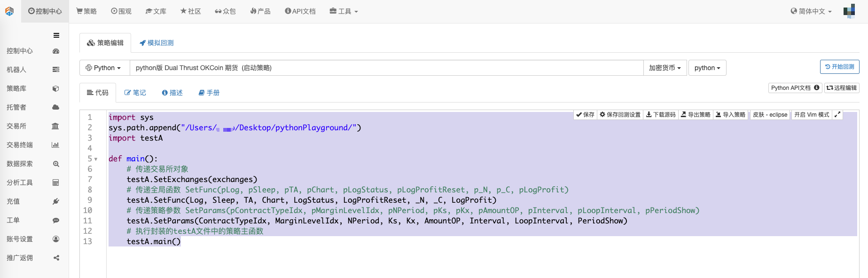Switch to the 模拟回测 tab
Viewport: 868px width, 278px height.
tap(156, 43)
